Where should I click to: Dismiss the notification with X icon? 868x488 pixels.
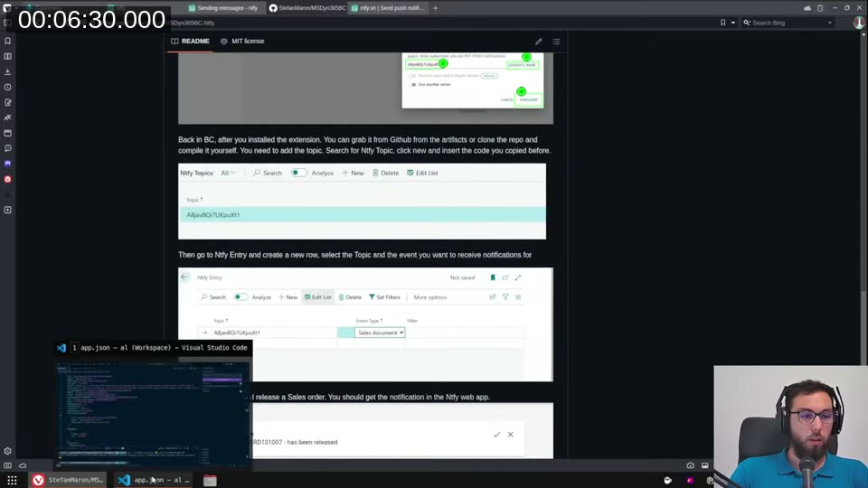click(510, 435)
